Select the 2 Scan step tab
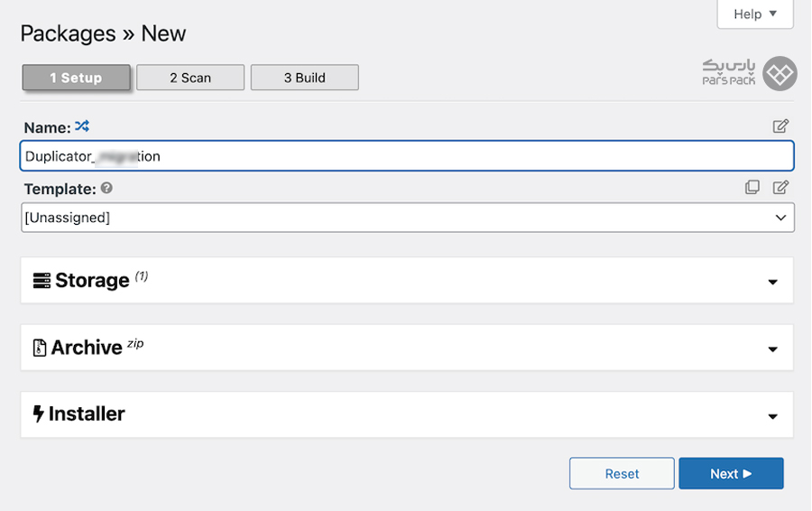 [x=190, y=78]
